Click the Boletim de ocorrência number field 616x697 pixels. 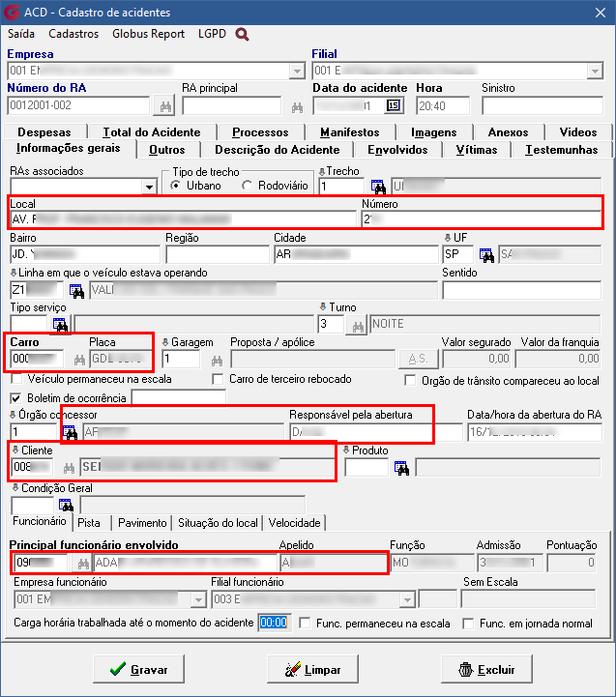[x=179, y=397]
